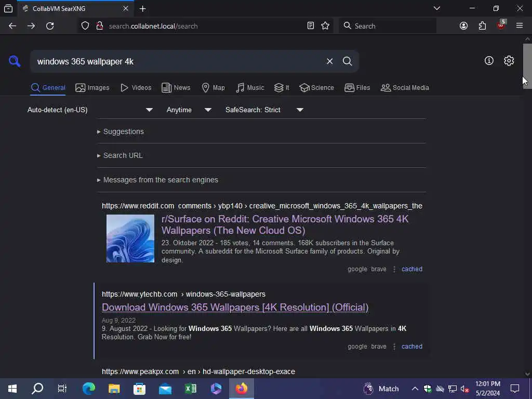The image size is (532, 399).
Task: Open Task View on taskbar
Action: 62,389
